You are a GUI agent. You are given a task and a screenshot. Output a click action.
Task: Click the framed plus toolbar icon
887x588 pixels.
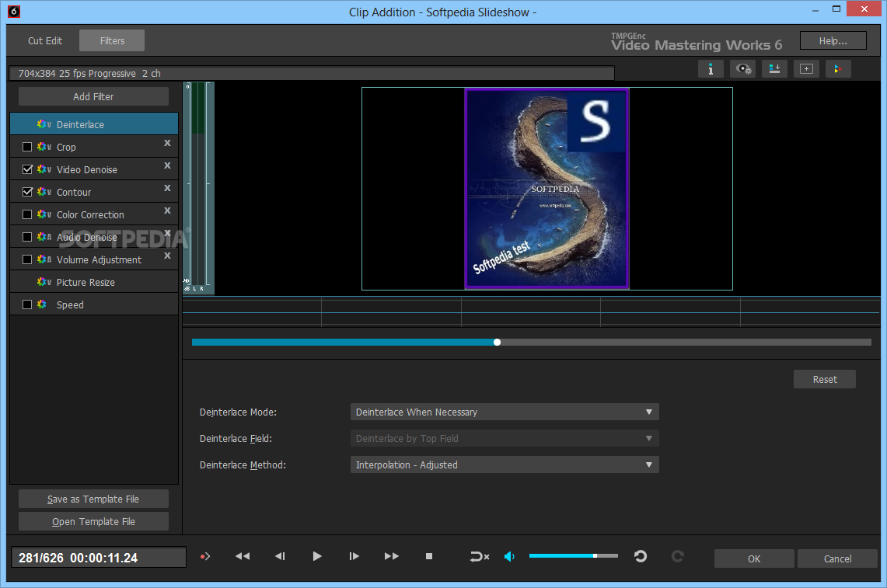click(806, 69)
